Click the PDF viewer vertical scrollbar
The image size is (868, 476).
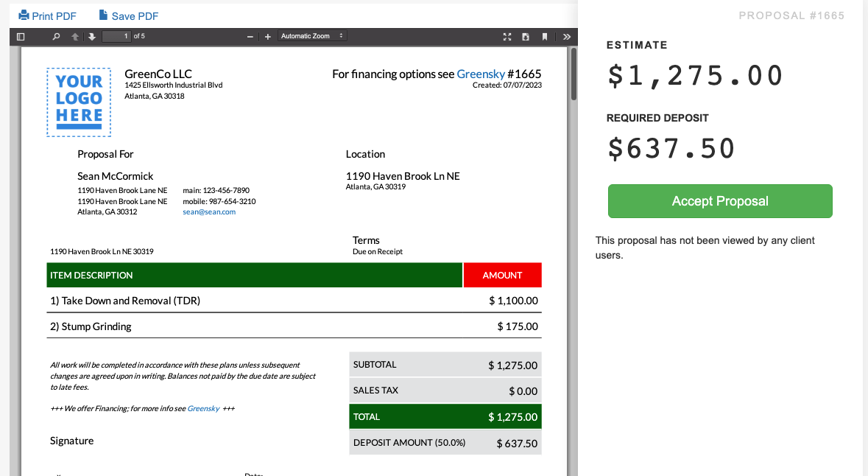pyautogui.click(x=574, y=74)
